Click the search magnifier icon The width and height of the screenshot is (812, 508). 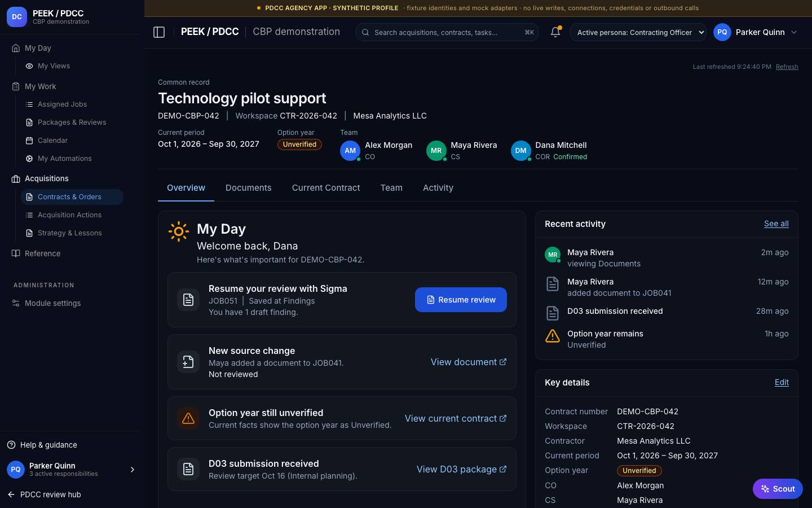point(365,32)
